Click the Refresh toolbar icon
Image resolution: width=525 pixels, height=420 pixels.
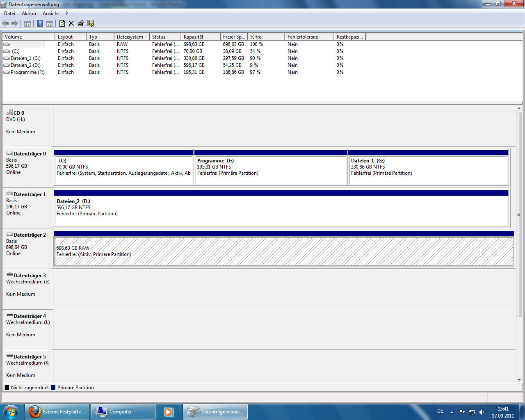[x=62, y=24]
